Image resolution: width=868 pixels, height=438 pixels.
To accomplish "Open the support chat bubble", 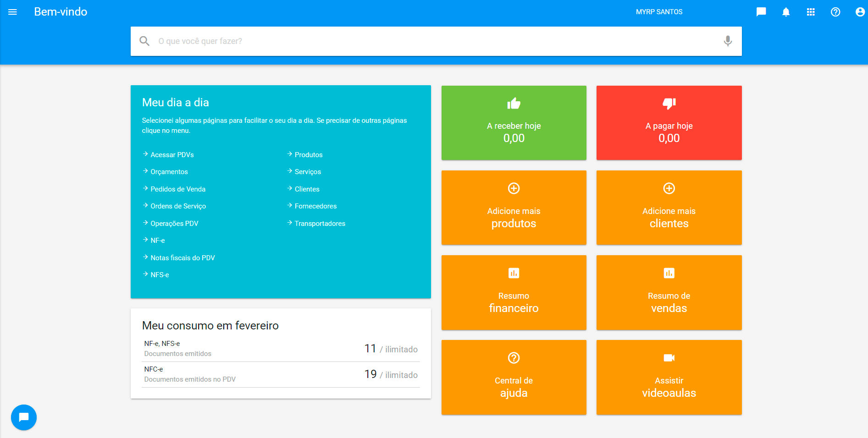I will [23, 417].
